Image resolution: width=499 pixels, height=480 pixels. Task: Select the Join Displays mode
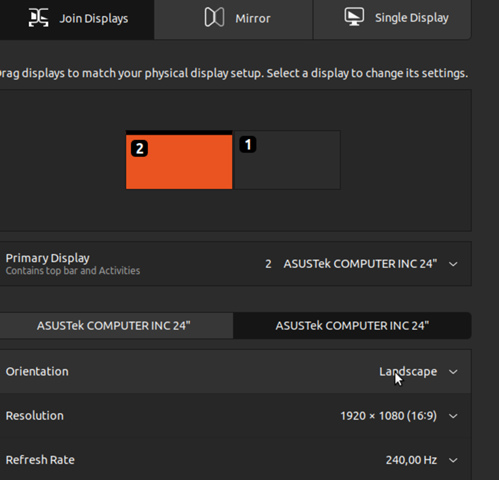77,19
